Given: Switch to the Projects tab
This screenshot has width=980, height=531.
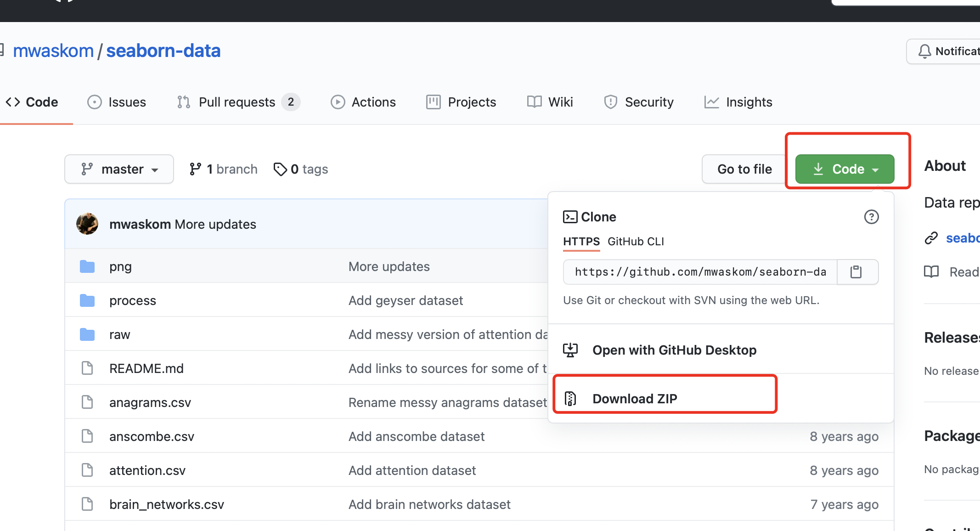Looking at the screenshot, I should coord(461,102).
